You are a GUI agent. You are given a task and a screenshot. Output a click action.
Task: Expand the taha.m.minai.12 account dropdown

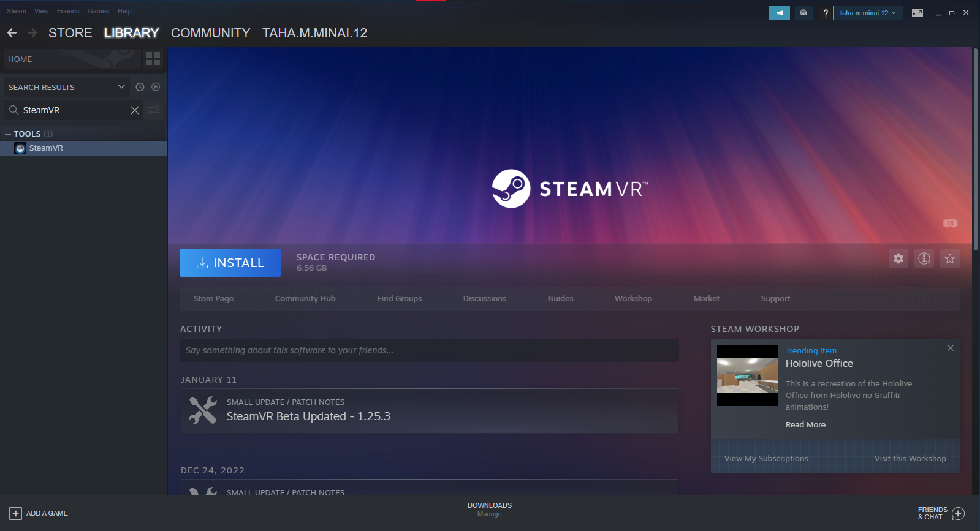coord(868,13)
